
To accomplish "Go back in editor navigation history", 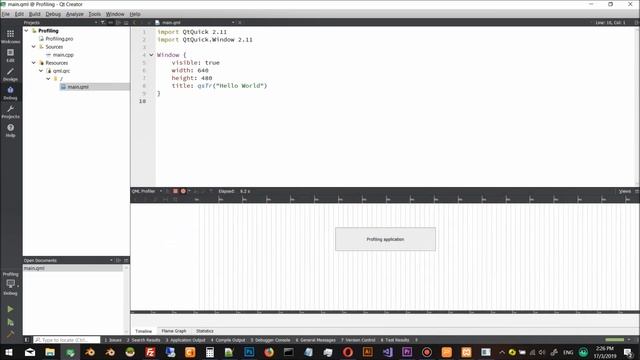I will tap(135, 22).
